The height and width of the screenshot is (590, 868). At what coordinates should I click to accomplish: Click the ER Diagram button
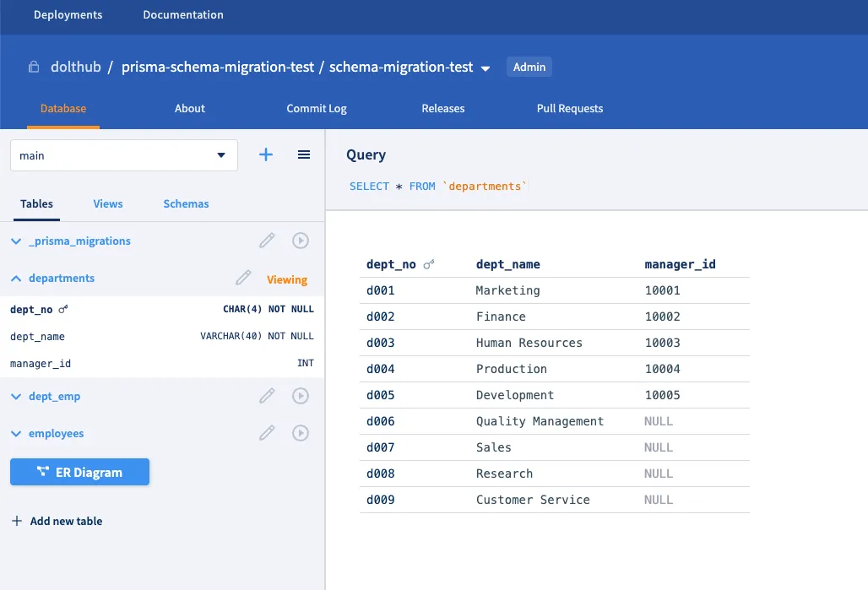click(x=79, y=473)
